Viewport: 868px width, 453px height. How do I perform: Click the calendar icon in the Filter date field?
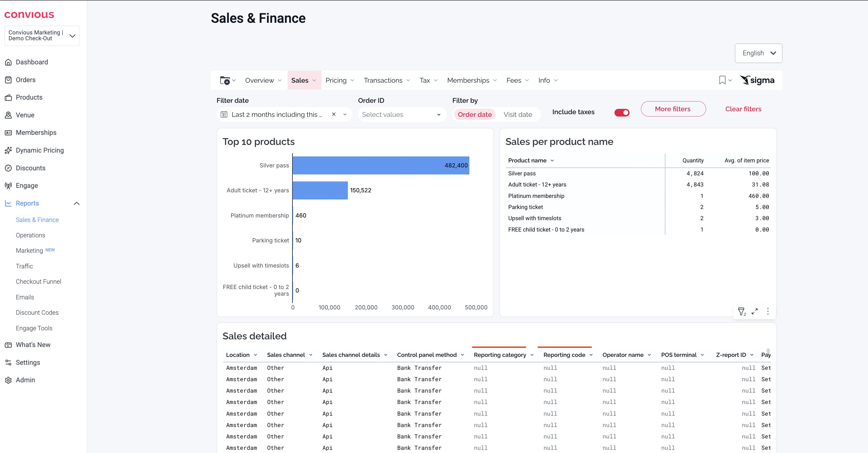[x=224, y=115]
